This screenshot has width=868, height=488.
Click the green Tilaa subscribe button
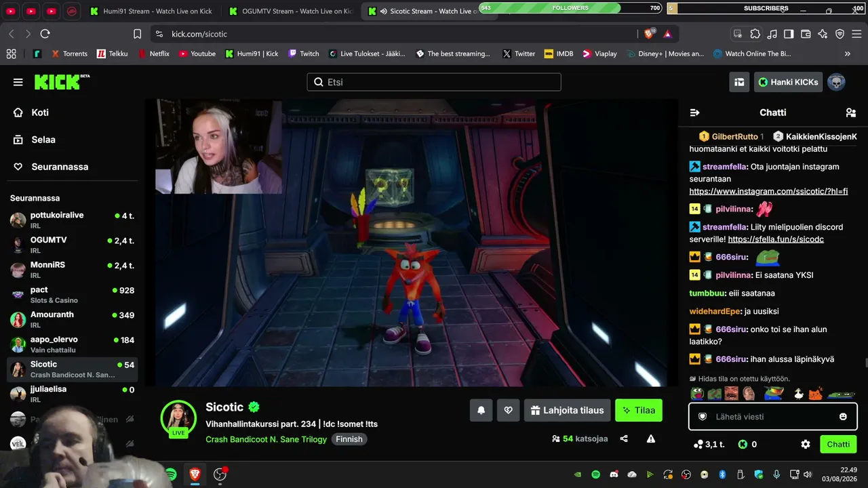pos(639,410)
